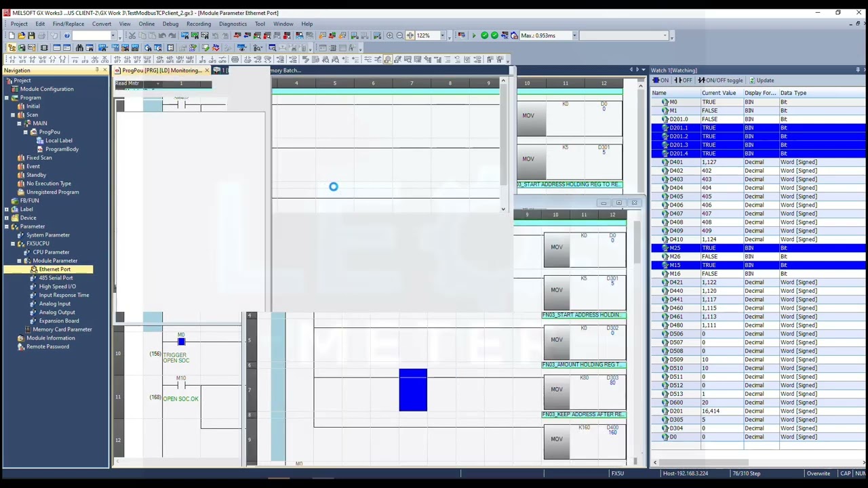
Task: Click the Open project folder icon
Action: [x=21, y=36]
